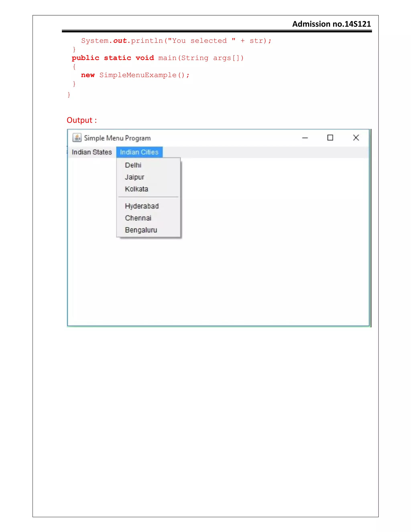Choose Jaipur in the cities list
Screen dimensions: 411x532
(x=135, y=177)
